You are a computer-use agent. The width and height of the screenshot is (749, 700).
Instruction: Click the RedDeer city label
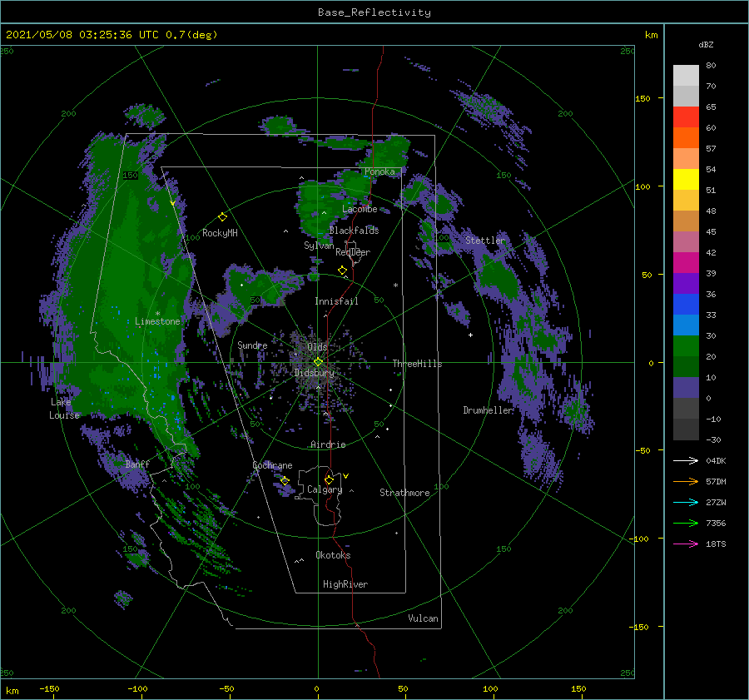(353, 252)
